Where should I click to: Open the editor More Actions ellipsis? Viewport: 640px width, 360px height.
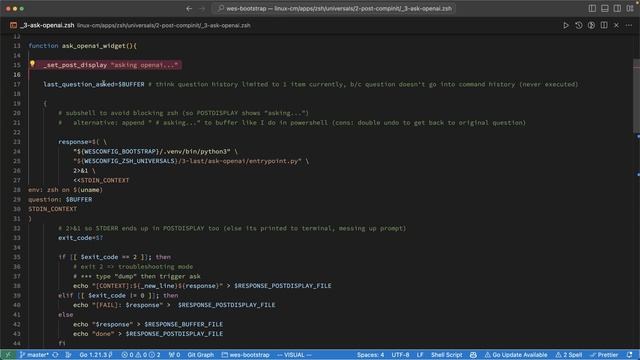click(x=629, y=25)
